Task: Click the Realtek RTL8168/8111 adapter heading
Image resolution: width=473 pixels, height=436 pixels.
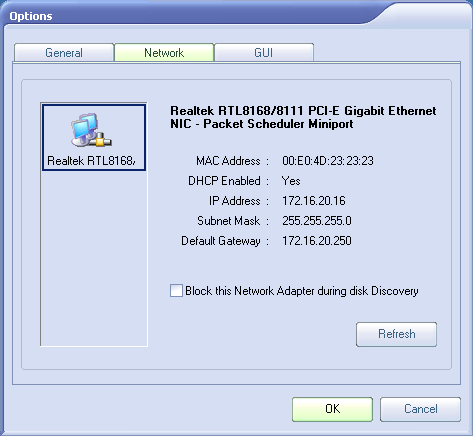Action: click(x=303, y=117)
